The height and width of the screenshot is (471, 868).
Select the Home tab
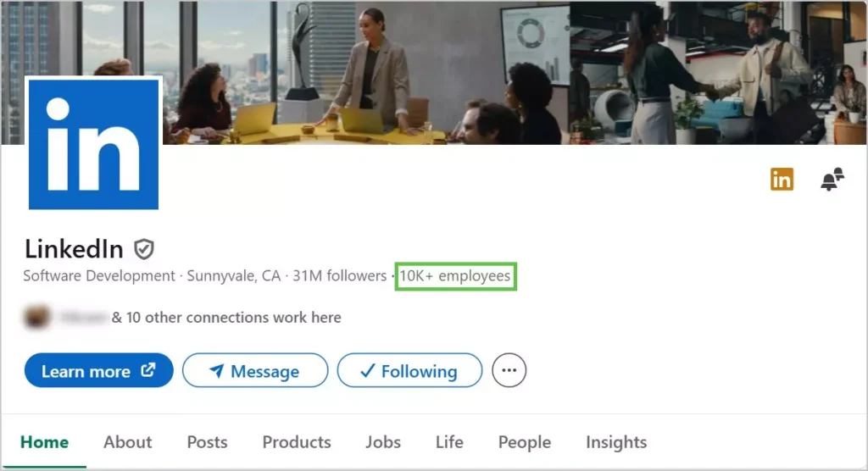[x=44, y=442]
